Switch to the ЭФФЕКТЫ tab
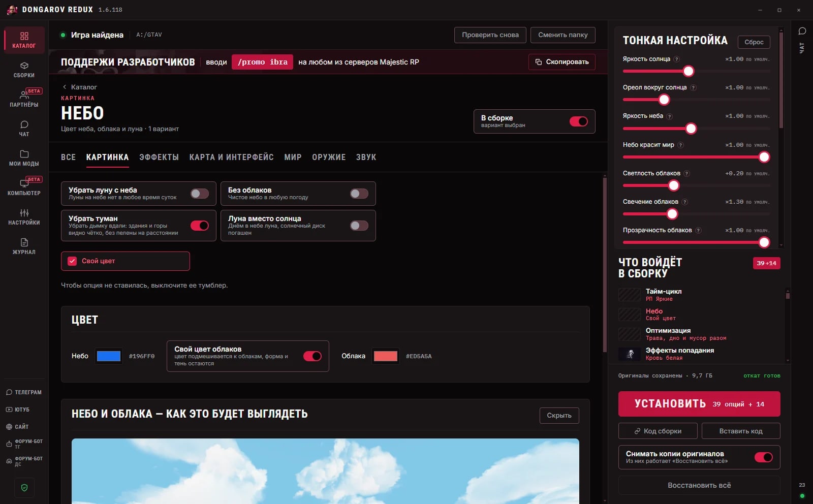 (x=159, y=157)
